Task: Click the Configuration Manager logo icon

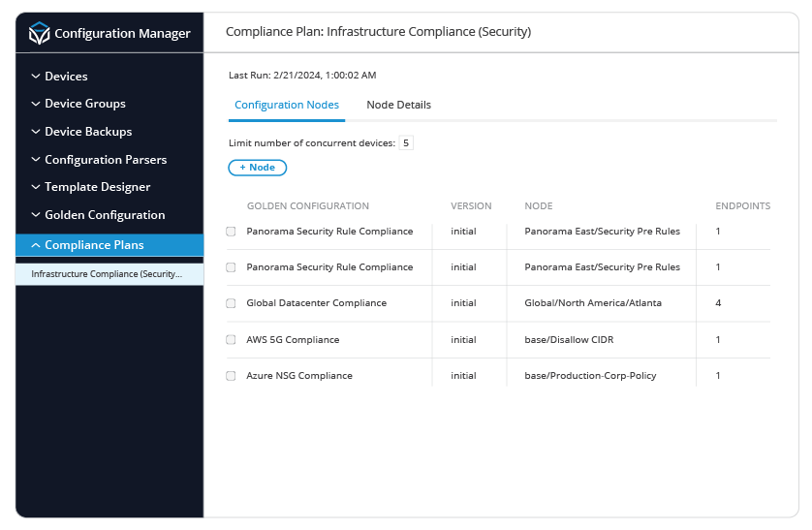Action: tap(39, 34)
